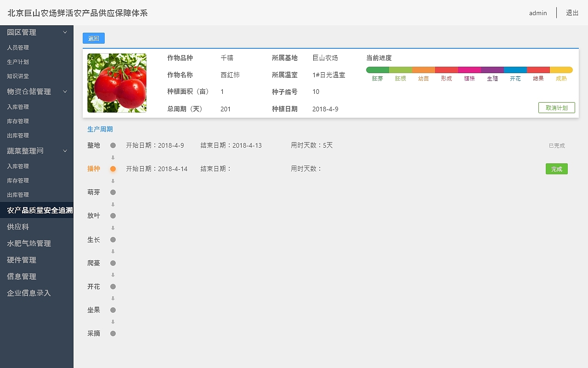
Task: Open 人员管理 in the sidebar
Action: pyautogui.click(x=18, y=47)
